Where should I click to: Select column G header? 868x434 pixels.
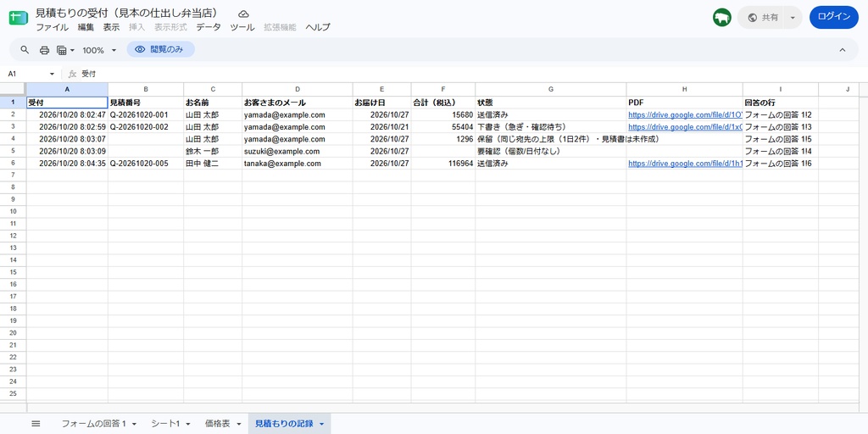coord(551,89)
